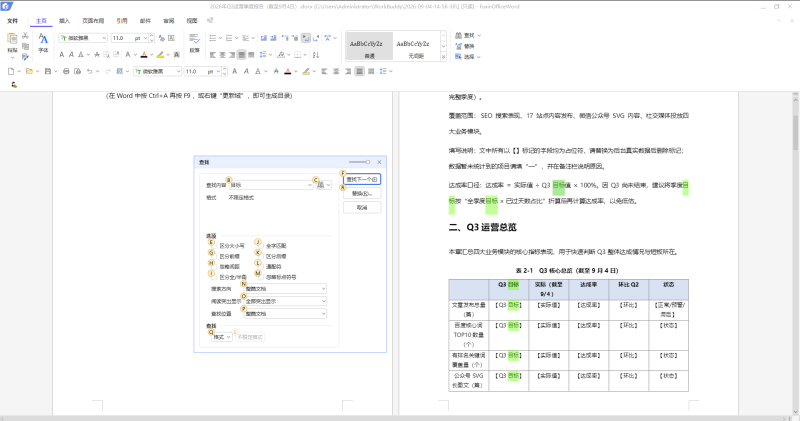Image resolution: width=800 pixels, height=421 pixels.
Task: Click the increase indent icon
Action: pyautogui.click(x=273, y=38)
